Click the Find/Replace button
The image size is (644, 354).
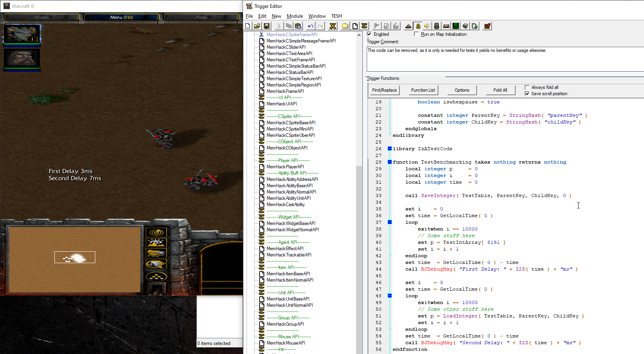[x=384, y=90]
